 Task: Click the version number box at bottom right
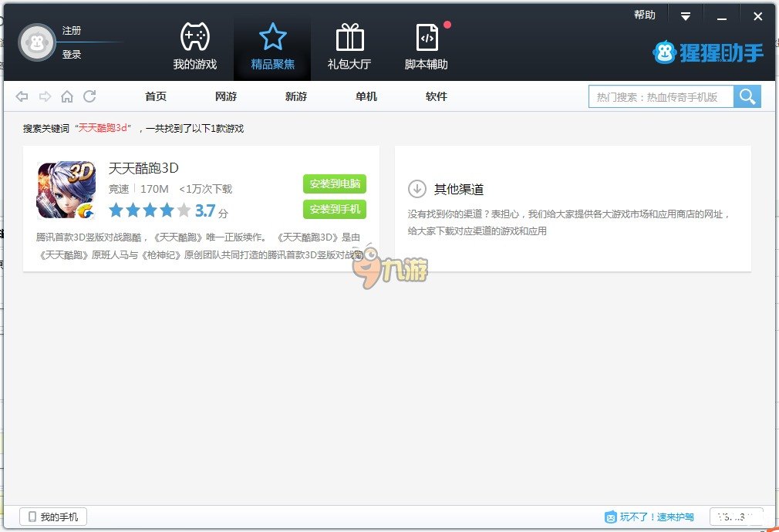(x=737, y=517)
